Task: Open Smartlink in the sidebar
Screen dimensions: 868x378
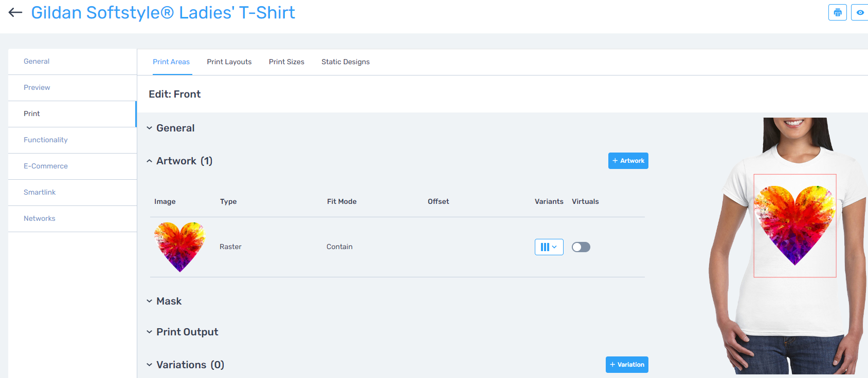Action: (73, 193)
